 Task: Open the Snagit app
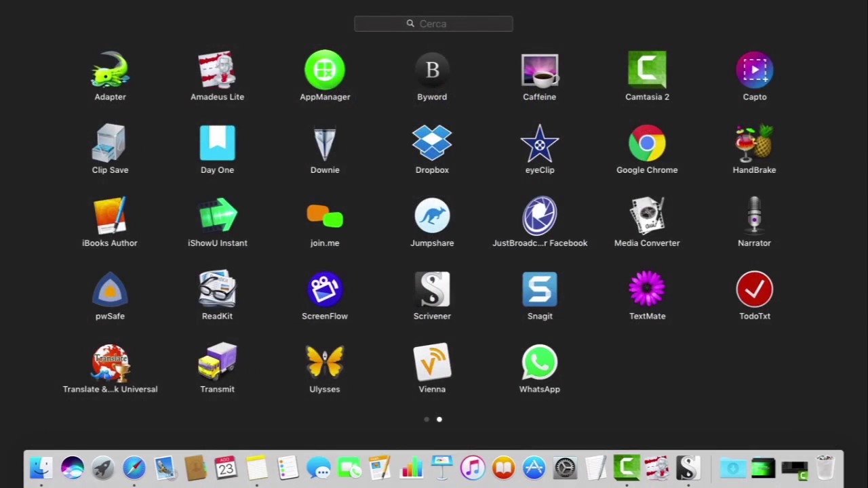pyautogui.click(x=540, y=289)
